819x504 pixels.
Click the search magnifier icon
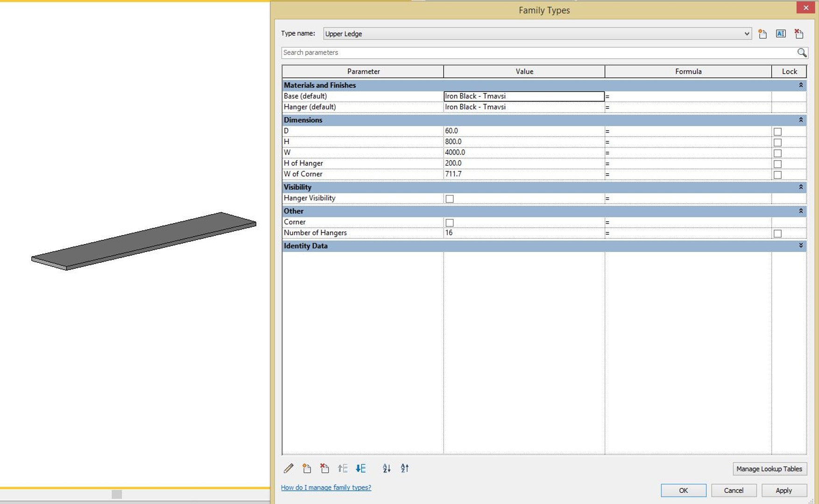click(802, 53)
